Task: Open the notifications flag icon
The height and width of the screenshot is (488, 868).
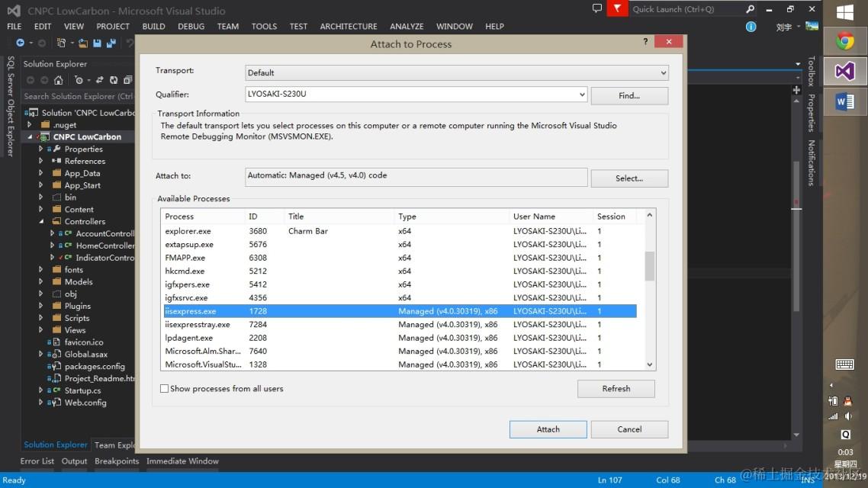Action: (x=617, y=9)
